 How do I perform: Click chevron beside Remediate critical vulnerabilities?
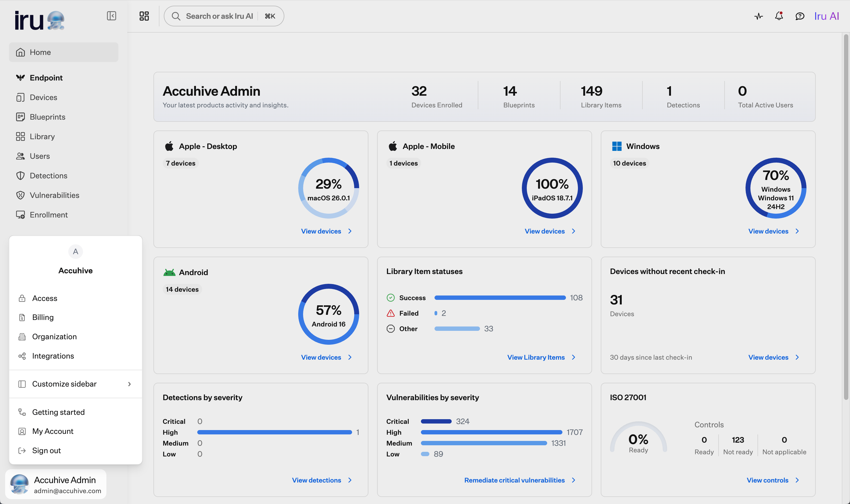pos(573,480)
